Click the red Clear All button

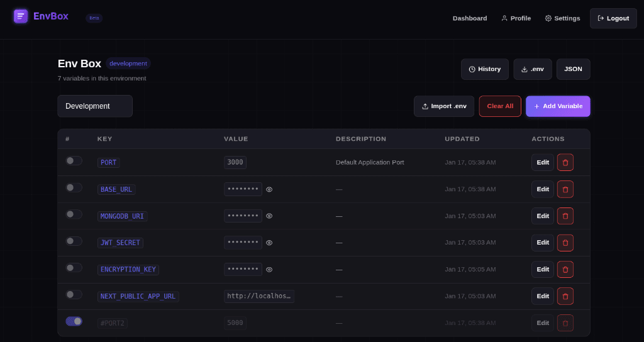pos(500,106)
